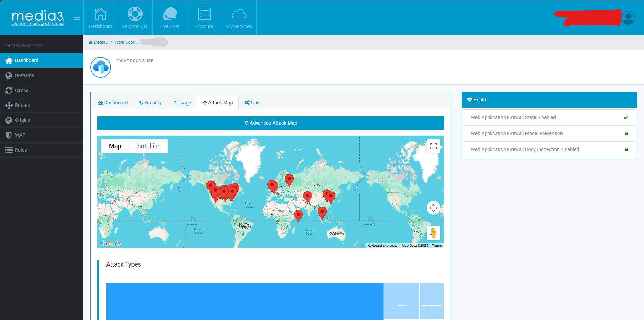Open Routes in the sidebar
The image size is (644, 320).
pyautogui.click(x=42, y=105)
